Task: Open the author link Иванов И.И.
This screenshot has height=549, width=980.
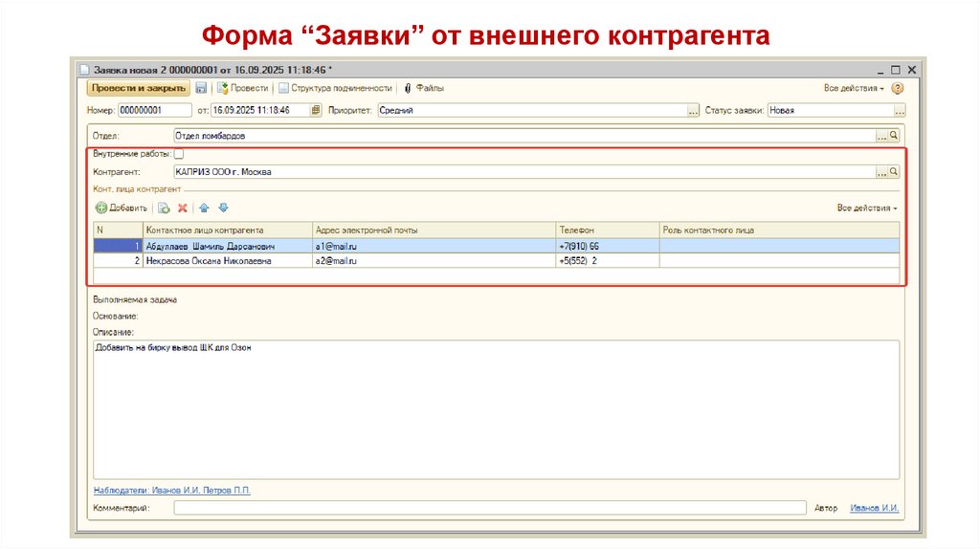Action: click(875, 508)
